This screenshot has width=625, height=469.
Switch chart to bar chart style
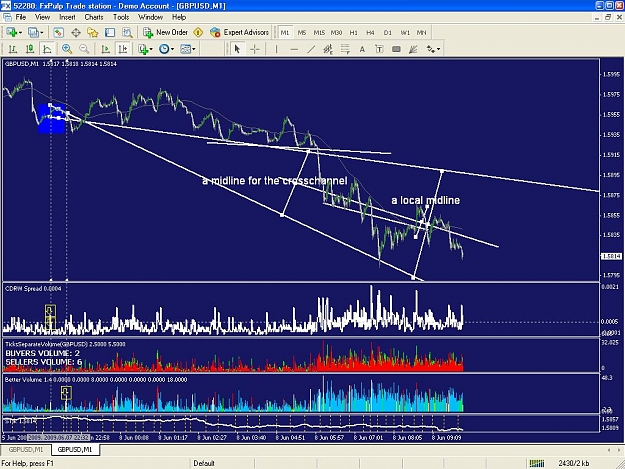(13, 49)
